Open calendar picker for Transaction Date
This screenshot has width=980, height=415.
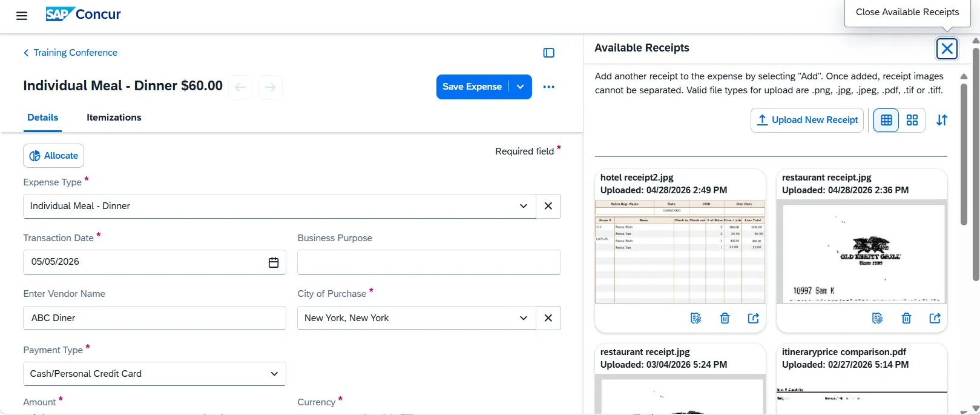pyautogui.click(x=274, y=262)
